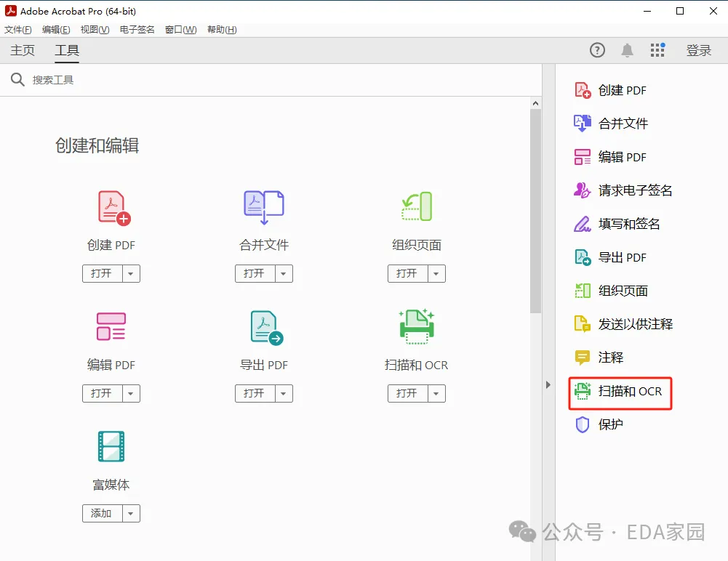Open the apps grid launcher icon

coord(657,49)
